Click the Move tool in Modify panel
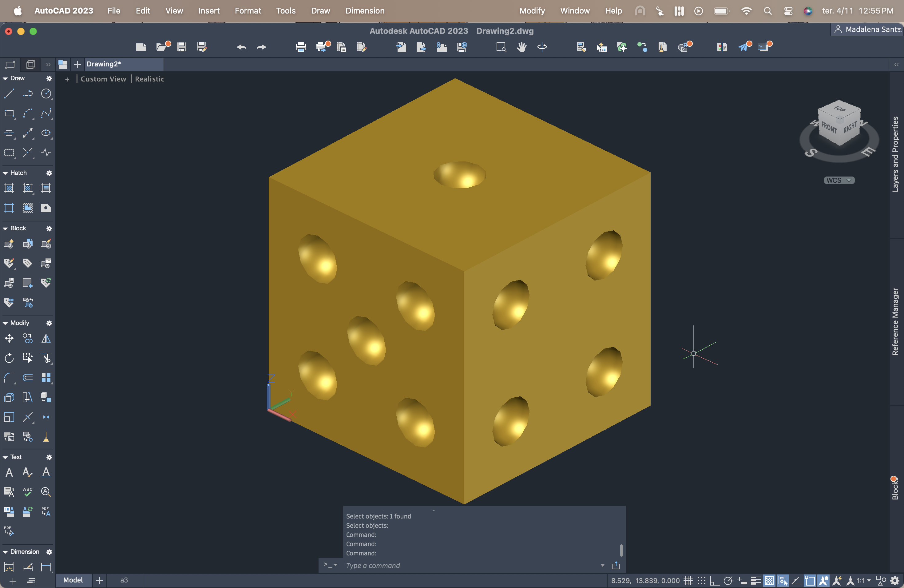 pos(9,338)
